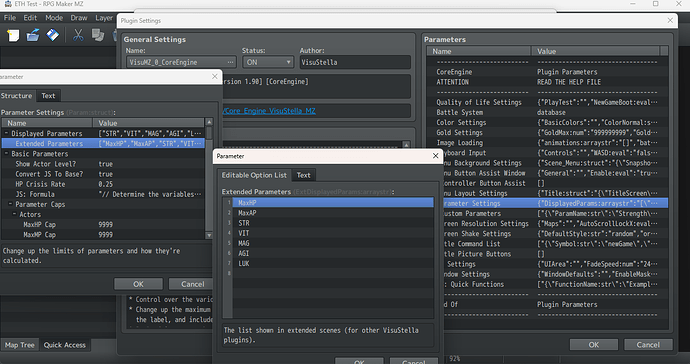690x364 pixels.
Task: Click the ellipsis button in plugin Name field
Action: pyautogui.click(x=230, y=62)
